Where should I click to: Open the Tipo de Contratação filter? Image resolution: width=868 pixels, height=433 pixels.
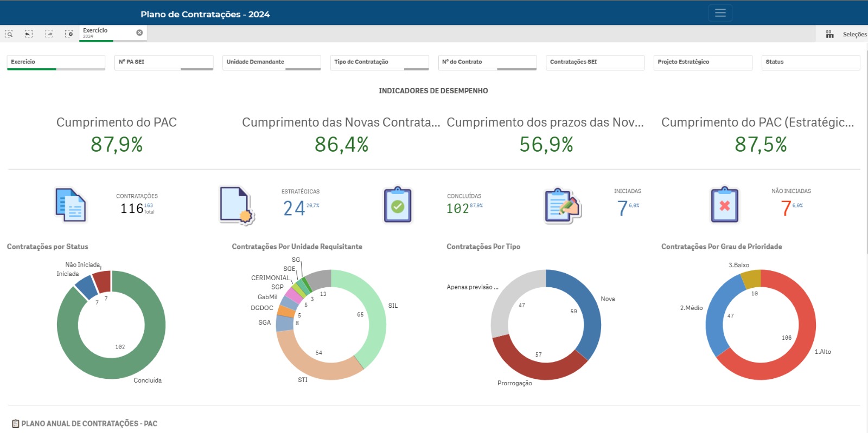click(x=380, y=62)
